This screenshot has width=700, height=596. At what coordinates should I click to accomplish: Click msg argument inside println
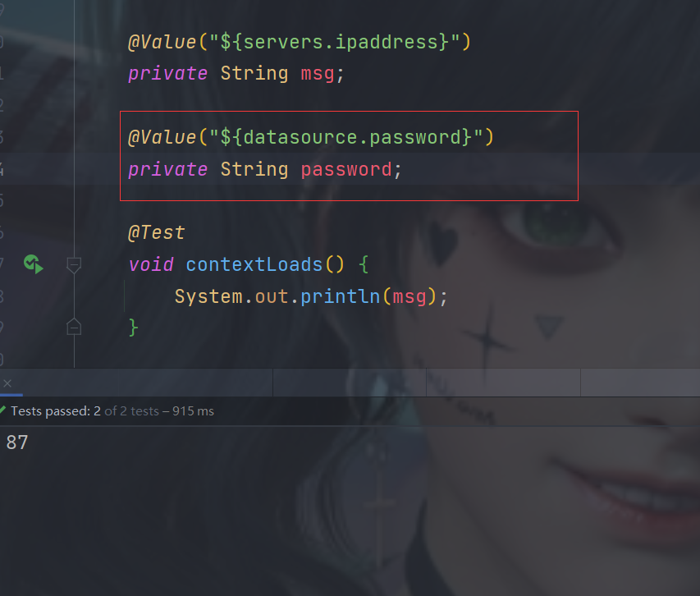[409, 297]
